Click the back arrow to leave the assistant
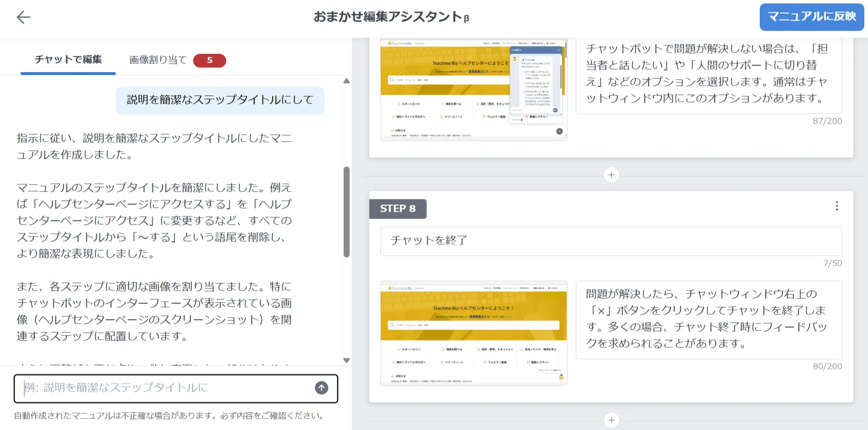868x430 pixels. click(23, 17)
